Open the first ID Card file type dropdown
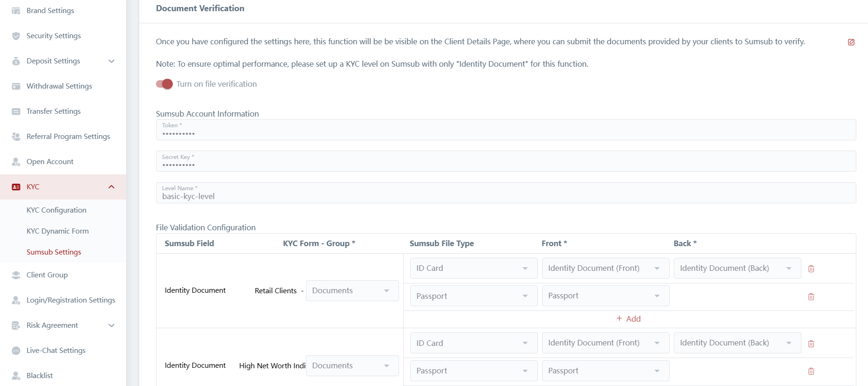Screen dimensions: 868x386 (x=473, y=269)
